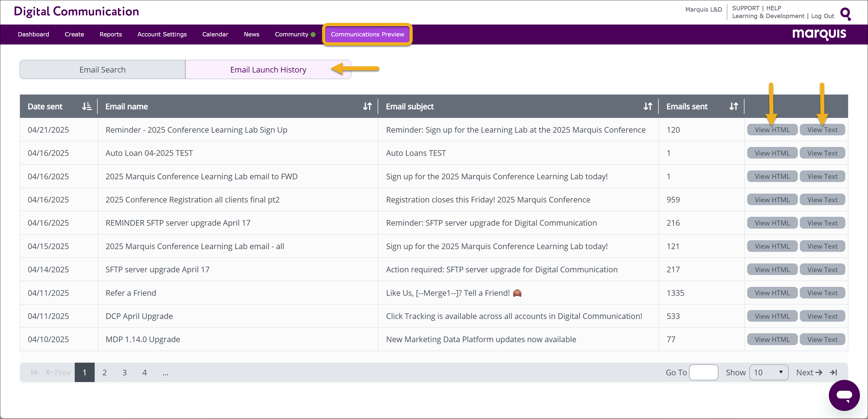Sort by Email name icon

[367, 107]
